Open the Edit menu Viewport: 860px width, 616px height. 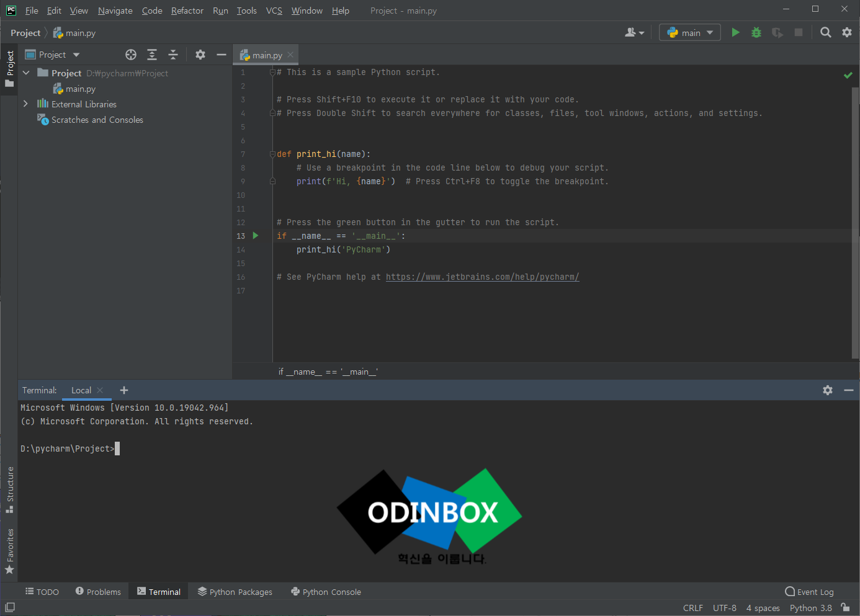[54, 11]
